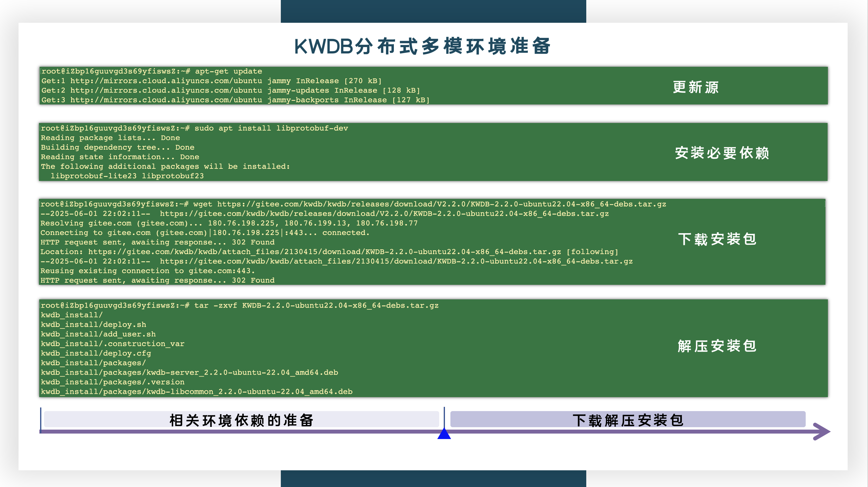Select the "libprotobuf-lite23 libprotobuf23" line
This screenshot has width=868, height=487.
127,176
